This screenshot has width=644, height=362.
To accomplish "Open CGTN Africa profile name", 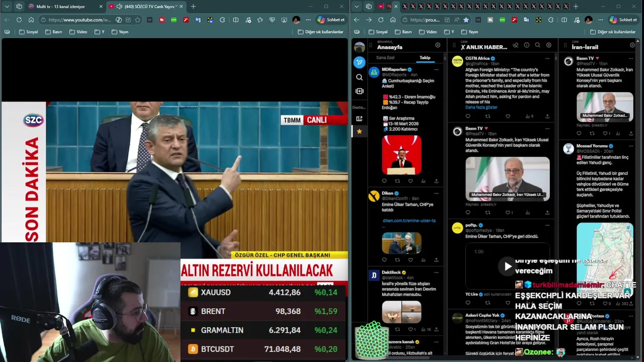I will pyautogui.click(x=477, y=58).
